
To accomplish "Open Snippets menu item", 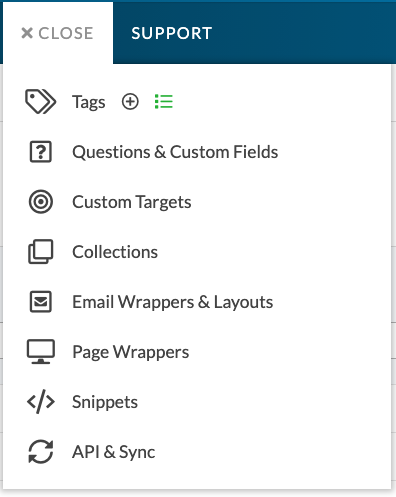I will [105, 402].
